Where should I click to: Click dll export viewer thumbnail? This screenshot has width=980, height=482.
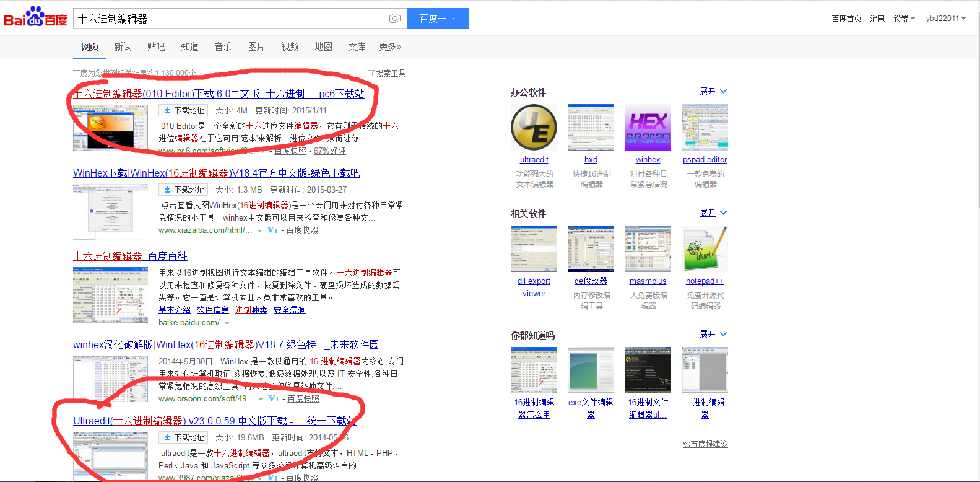click(534, 248)
